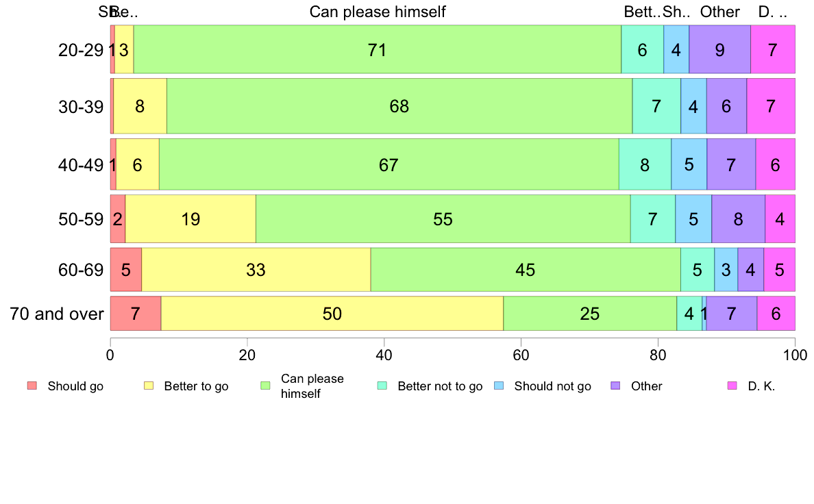Select the 9 purple Other segment in 20-29
814x504 pixels.
719,49
